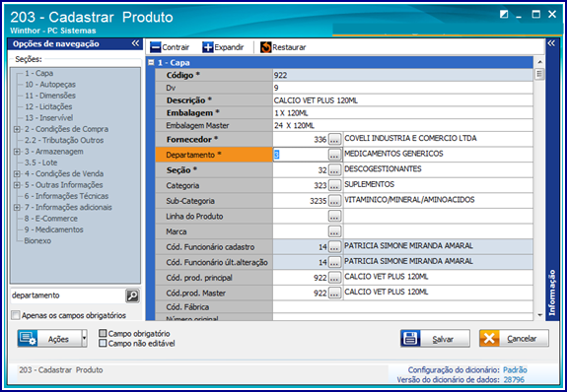567x392 pixels.
Task: Click the Campo não editável legend box
Action: pos(103,343)
